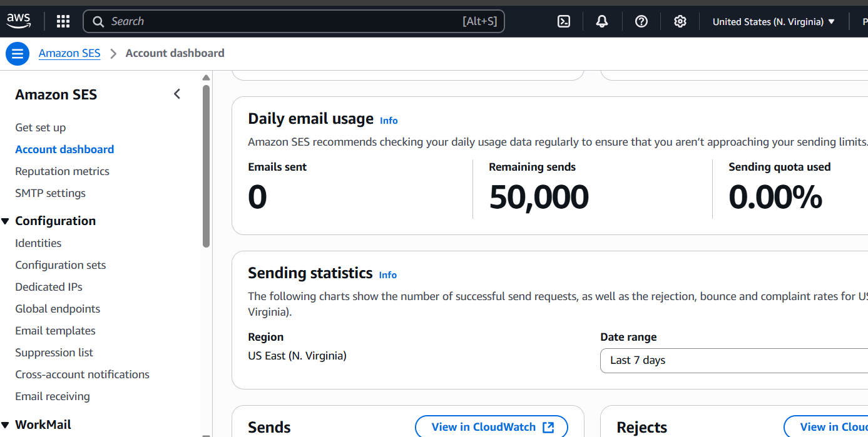Open the Info link beside Daily email usage

[x=389, y=121]
